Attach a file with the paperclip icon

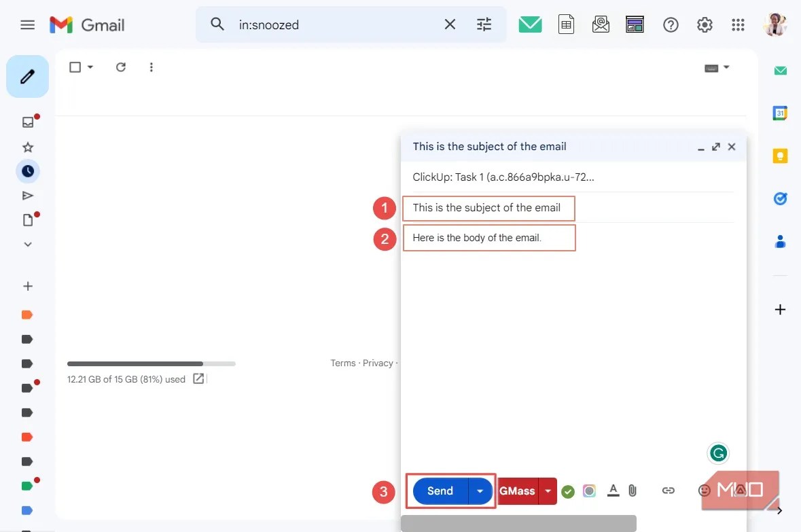click(632, 491)
